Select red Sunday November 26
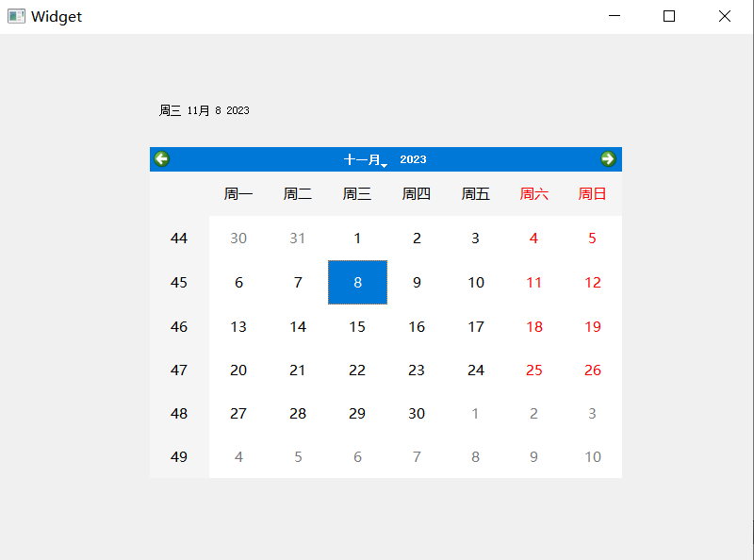Image resolution: width=754 pixels, height=560 pixels. click(x=593, y=370)
